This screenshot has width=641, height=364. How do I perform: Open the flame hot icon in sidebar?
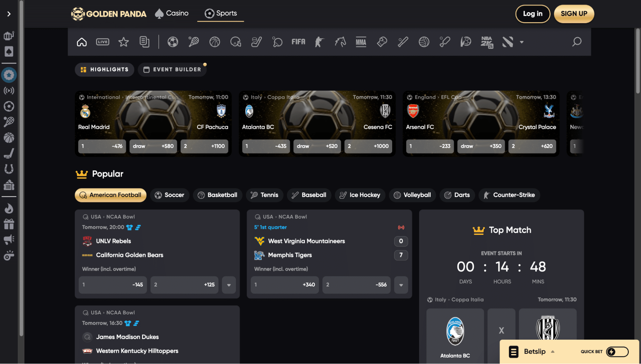click(9, 209)
